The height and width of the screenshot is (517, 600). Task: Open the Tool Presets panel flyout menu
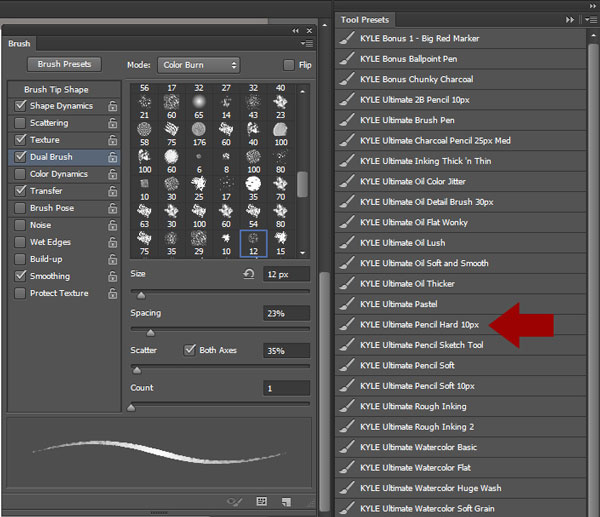[591, 20]
